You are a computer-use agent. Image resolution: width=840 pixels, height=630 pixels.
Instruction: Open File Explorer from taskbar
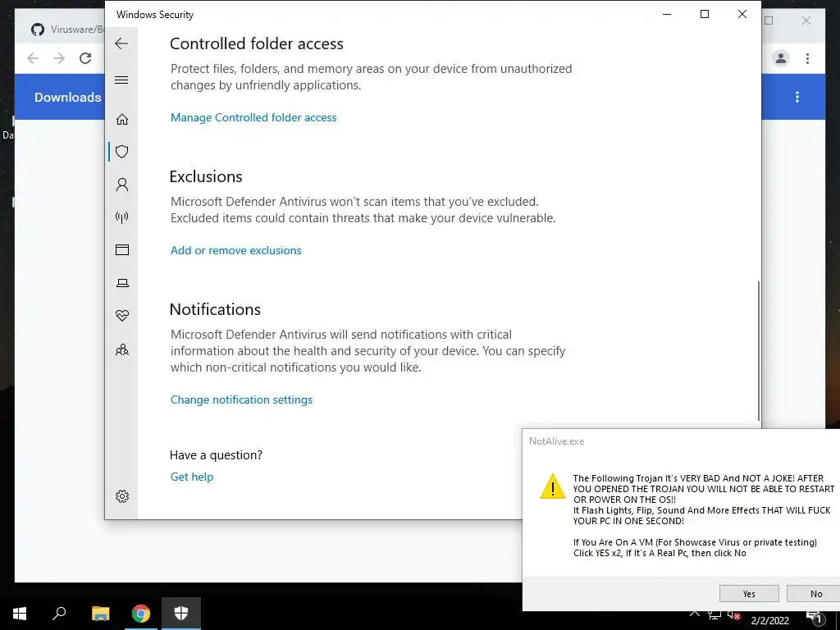[x=100, y=614]
